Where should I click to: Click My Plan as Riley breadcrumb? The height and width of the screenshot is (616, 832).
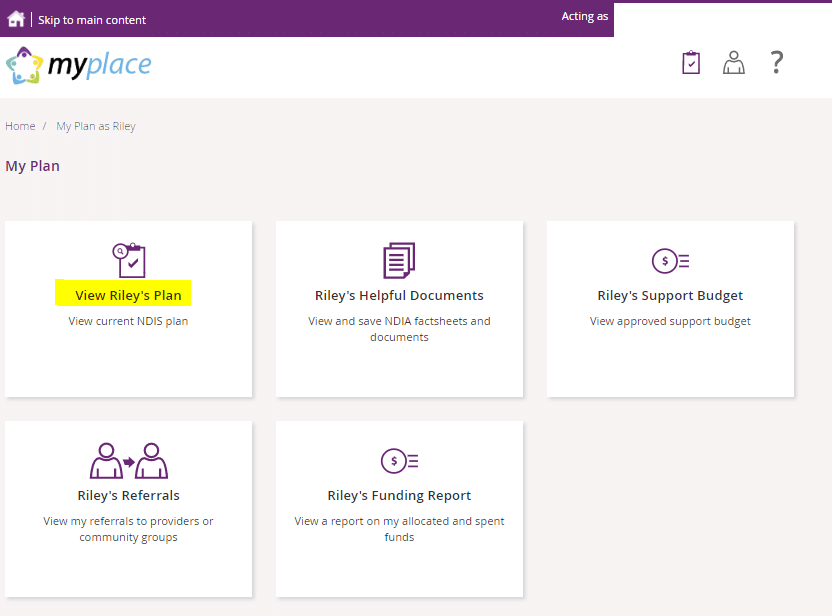pyautogui.click(x=96, y=126)
